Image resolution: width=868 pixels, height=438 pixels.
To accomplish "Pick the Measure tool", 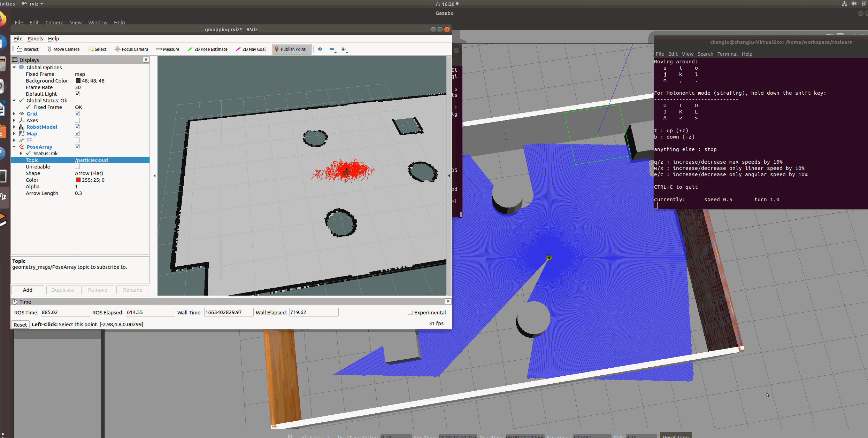I will pyautogui.click(x=168, y=49).
